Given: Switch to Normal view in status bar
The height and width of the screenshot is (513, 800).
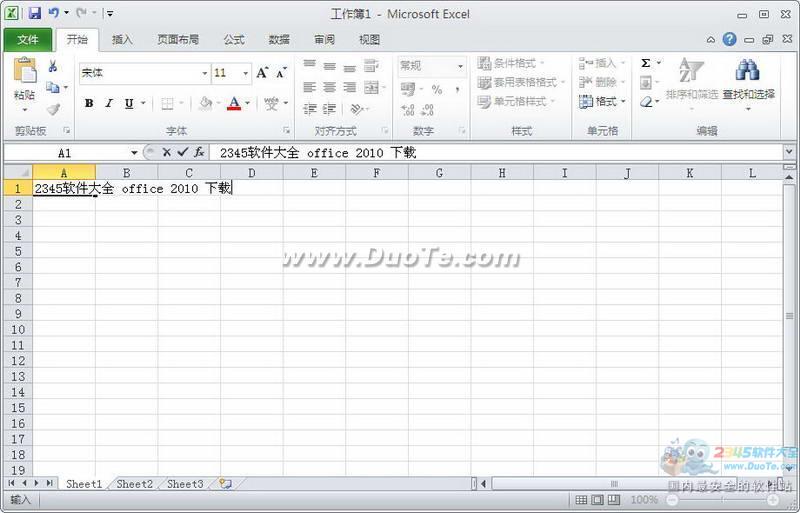Looking at the screenshot, I should pyautogui.click(x=581, y=500).
